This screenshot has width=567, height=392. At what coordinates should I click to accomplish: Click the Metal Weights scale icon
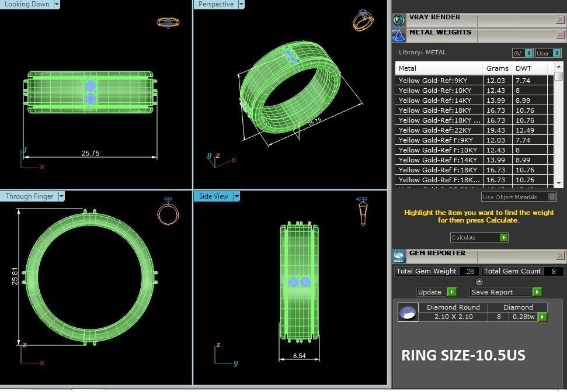coord(398,36)
